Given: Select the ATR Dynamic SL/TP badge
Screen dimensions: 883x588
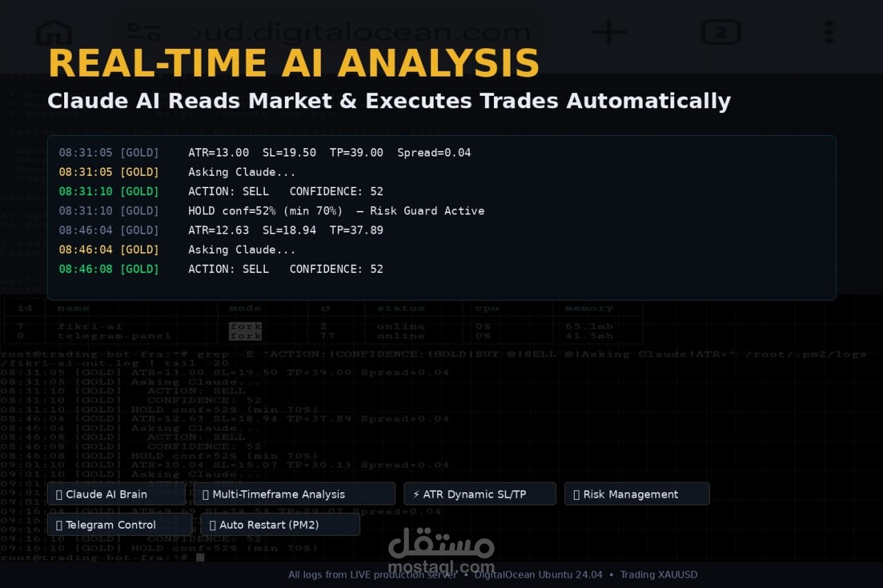Looking at the screenshot, I should coord(480,494).
